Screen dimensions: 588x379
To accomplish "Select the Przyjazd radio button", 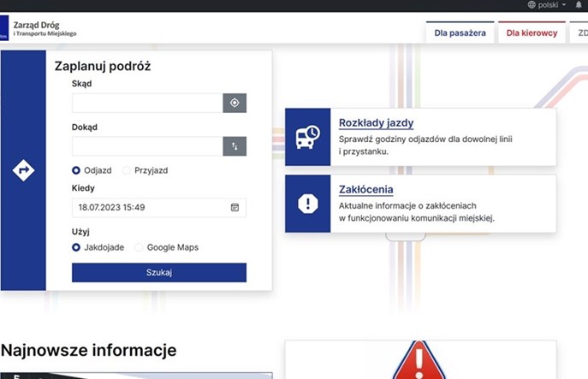I will coord(127,170).
